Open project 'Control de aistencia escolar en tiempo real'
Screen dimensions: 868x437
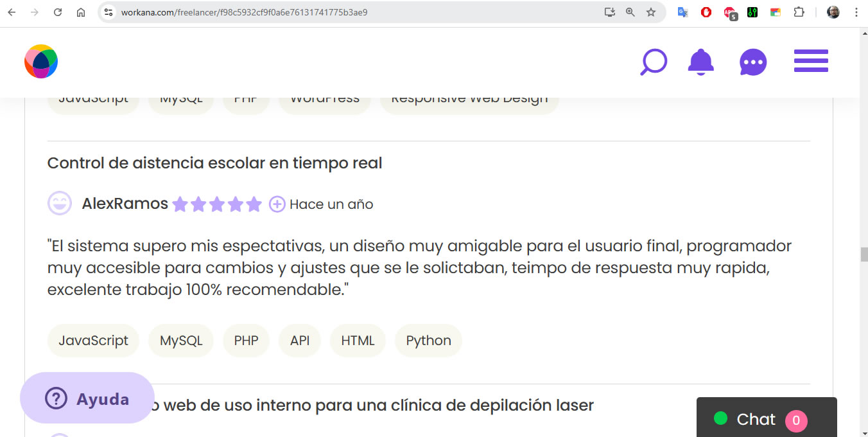pos(214,163)
